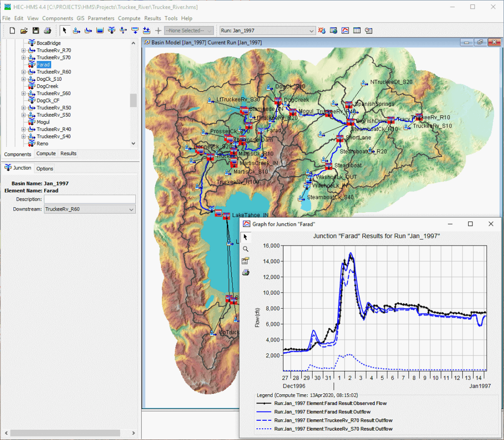
Task: Open the View Graph toolbar icon
Action: click(346, 31)
